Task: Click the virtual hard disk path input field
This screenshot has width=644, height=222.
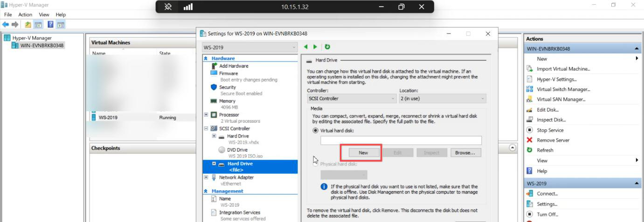Action: pos(401,141)
